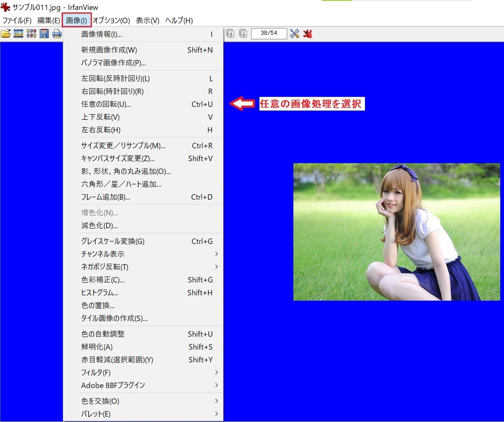Open the ヘルプ menu

[x=178, y=20]
